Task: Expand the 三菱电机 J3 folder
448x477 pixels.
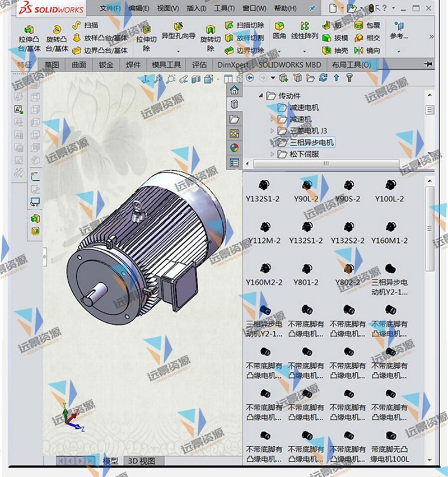Action: (272, 131)
